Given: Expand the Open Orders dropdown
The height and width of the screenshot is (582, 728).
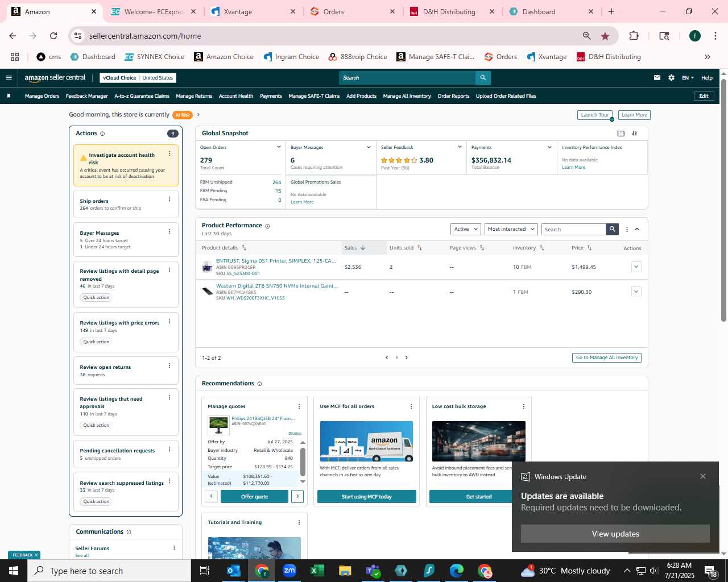Looking at the screenshot, I should click(x=279, y=147).
